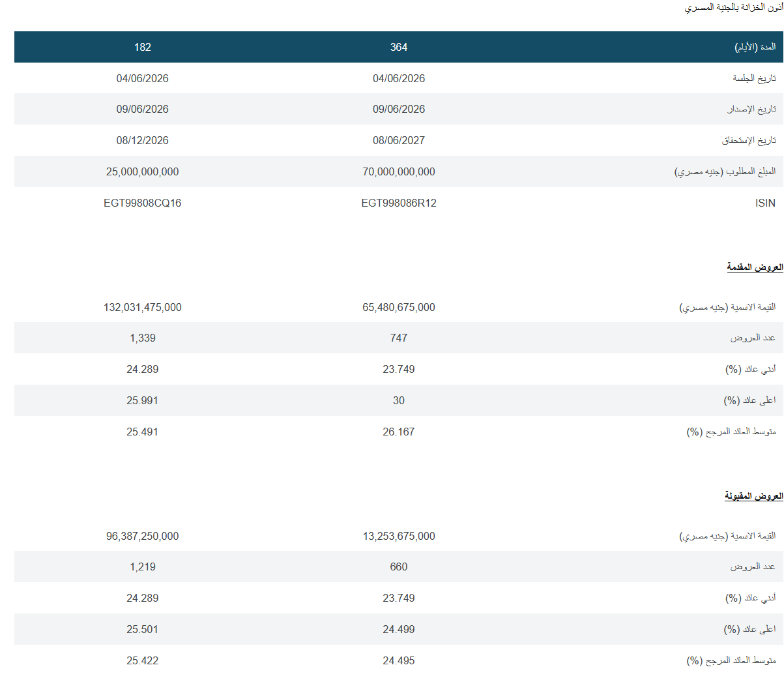Select 24.289 lowest yield under submitted bids
Screen dimensions: 784x693
(x=143, y=369)
